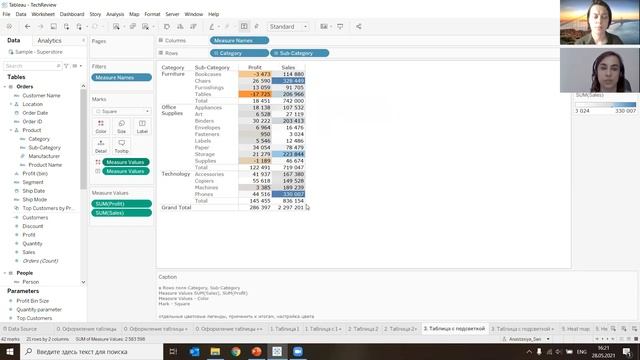The height and width of the screenshot is (360, 640).
Task: Click the SUM(Sales) pill in Measure Values
Action: (122, 213)
